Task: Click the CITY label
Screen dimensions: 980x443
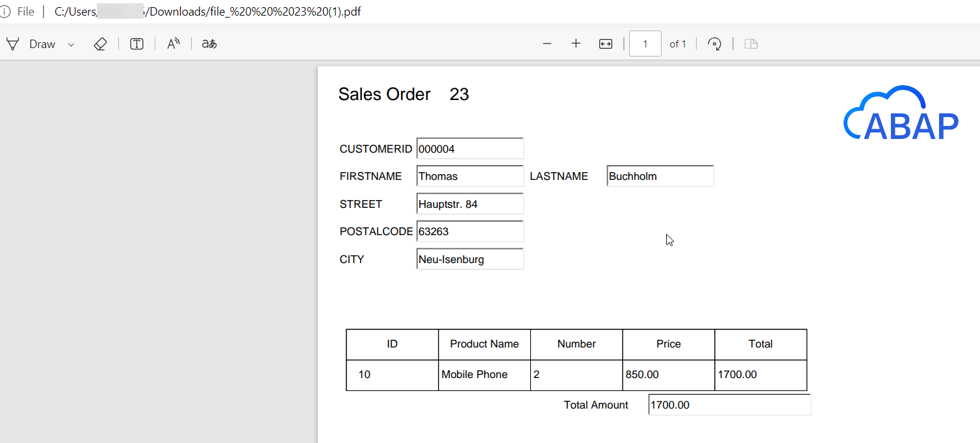Action: pos(352,260)
